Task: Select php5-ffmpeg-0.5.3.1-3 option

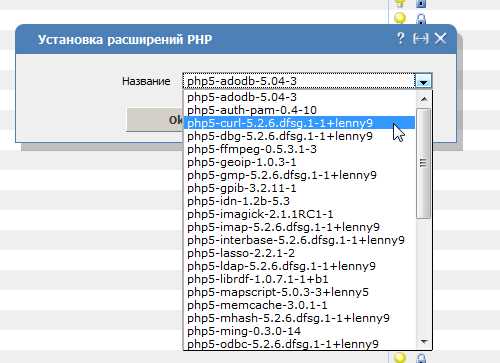Action: coord(299,149)
